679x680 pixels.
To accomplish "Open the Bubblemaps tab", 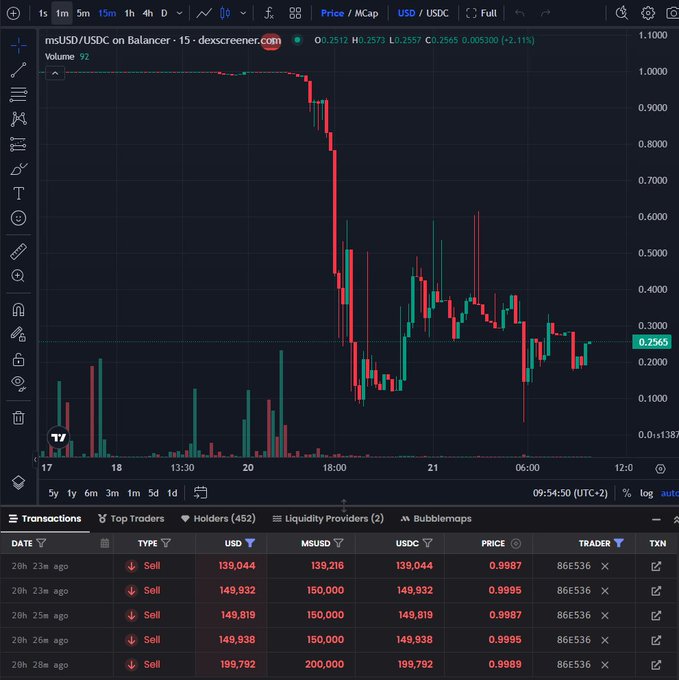I will [x=436, y=519].
